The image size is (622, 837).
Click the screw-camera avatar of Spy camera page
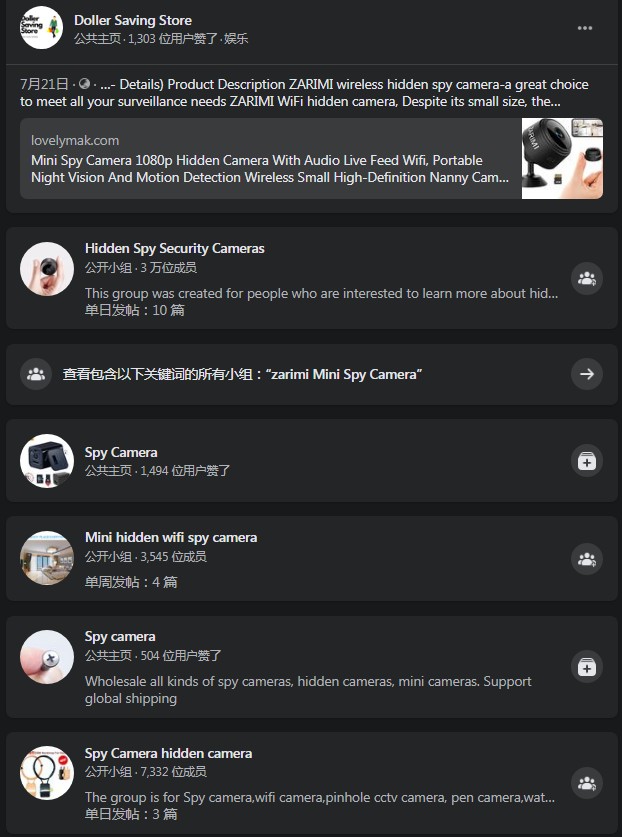click(47, 657)
